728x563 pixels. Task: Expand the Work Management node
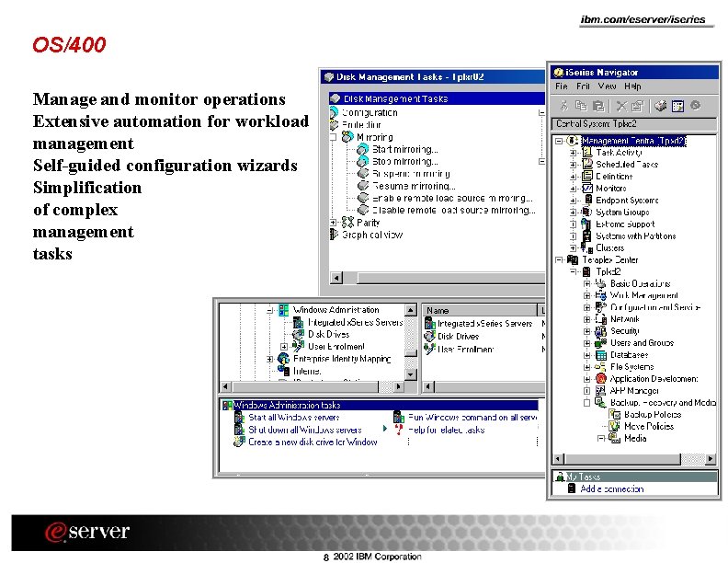[586, 295]
